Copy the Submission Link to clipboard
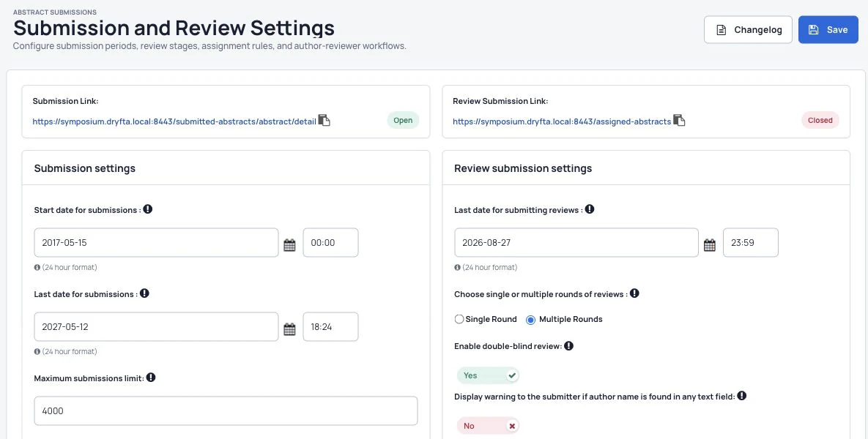868x439 pixels. pos(324,121)
